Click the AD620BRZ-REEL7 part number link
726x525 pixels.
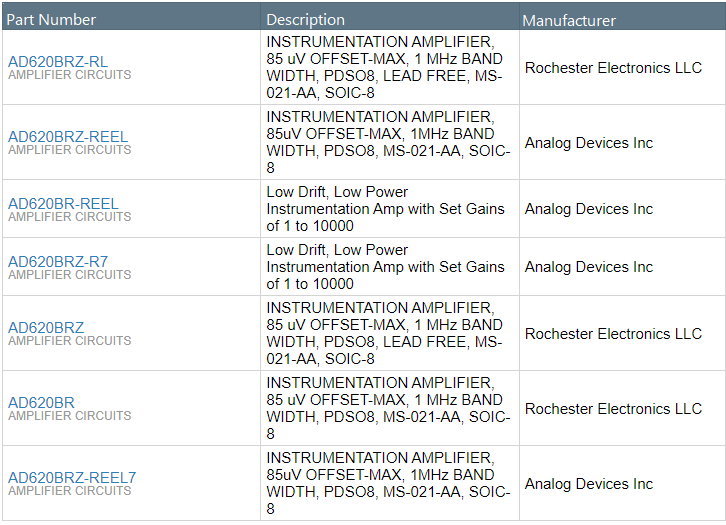(72, 477)
